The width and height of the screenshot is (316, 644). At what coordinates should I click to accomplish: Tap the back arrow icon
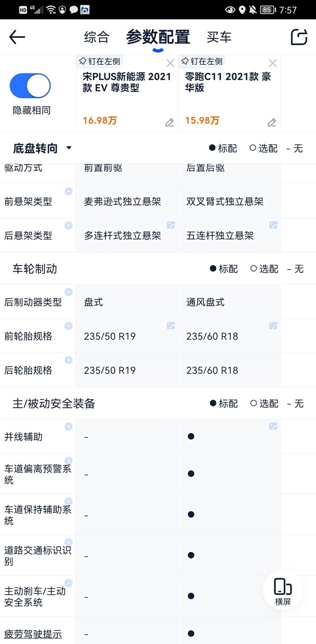tap(17, 37)
